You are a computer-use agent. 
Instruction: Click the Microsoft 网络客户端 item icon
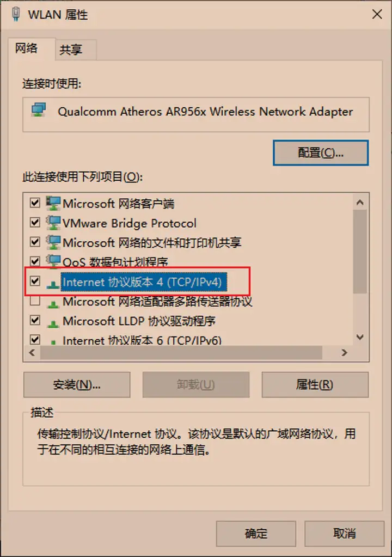(x=53, y=203)
